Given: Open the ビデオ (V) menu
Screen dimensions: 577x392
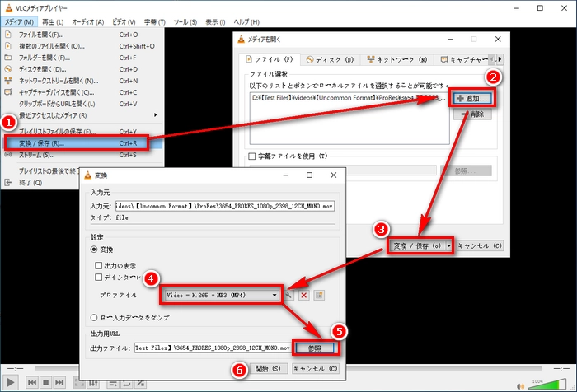Looking at the screenshot, I should coord(124,22).
